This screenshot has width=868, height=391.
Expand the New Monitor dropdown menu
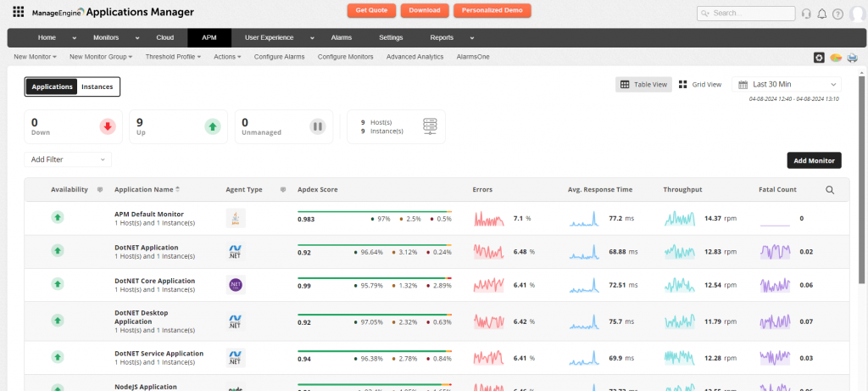36,57
